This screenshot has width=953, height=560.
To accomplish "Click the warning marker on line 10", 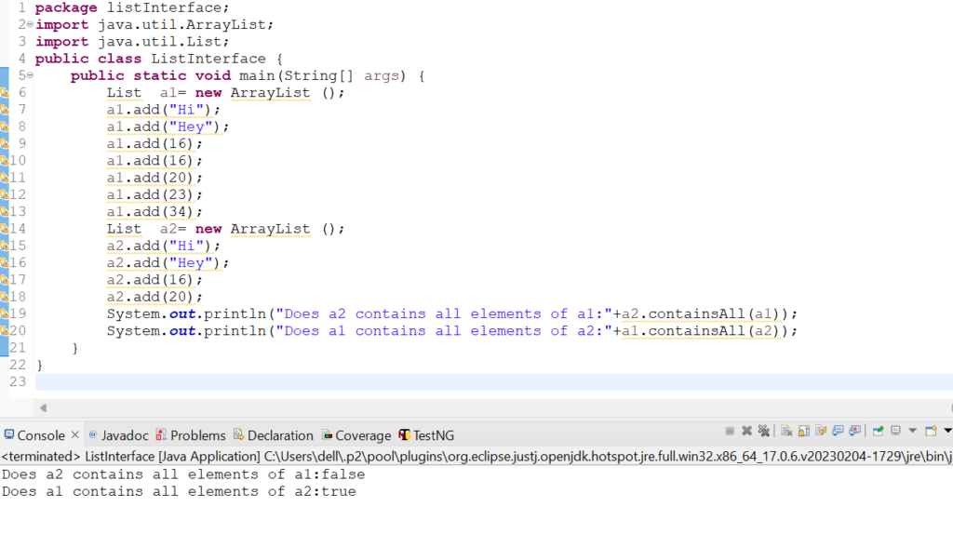I will 5,161.
